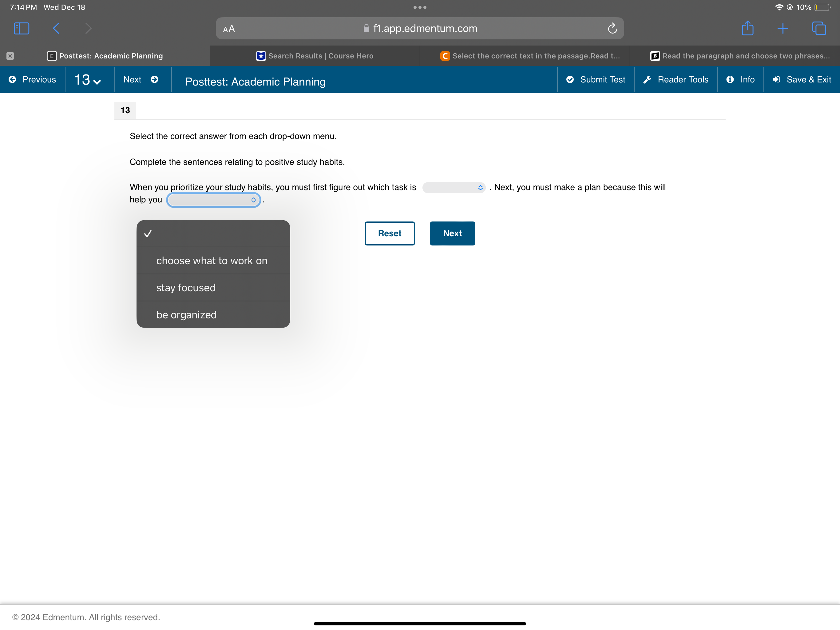840x630 pixels.
Task: Go back with browser back arrow
Action: [56, 29]
